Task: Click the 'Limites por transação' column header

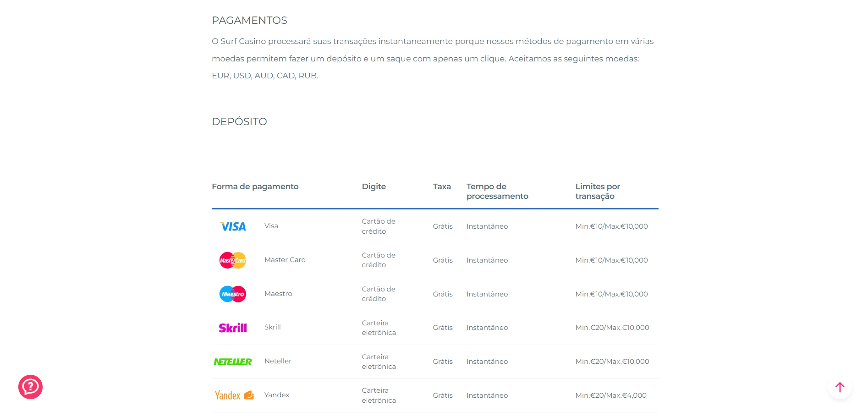Action: pos(598,192)
